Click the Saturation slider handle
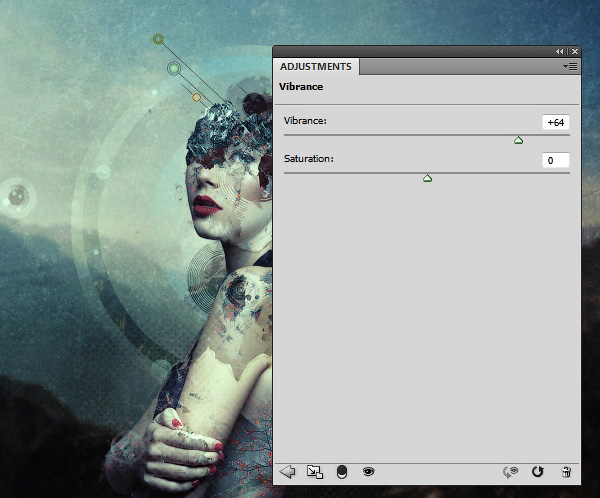600x498 pixels. (x=427, y=178)
